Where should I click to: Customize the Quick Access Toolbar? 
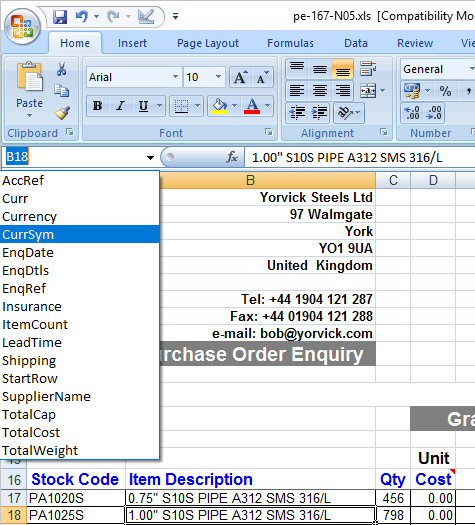point(175,16)
